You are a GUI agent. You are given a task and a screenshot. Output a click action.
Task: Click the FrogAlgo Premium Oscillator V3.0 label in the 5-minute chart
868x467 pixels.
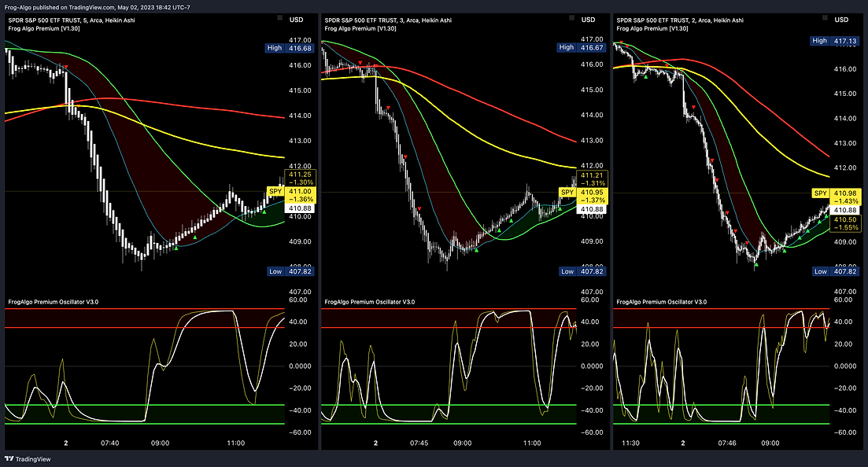(x=54, y=302)
